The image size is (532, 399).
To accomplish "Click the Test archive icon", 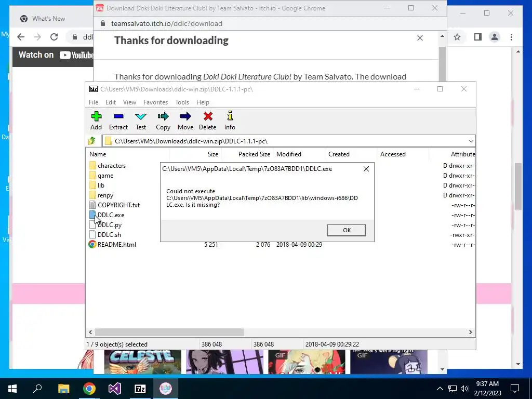I will pos(141,121).
